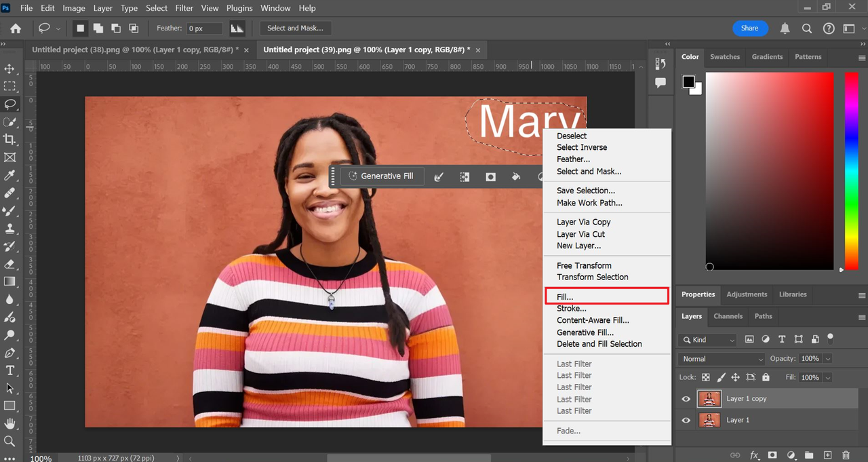This screenshot has height=462, width=868.
Task: Click the Share button
Action: pyautogui.click(x=750, y=28)
